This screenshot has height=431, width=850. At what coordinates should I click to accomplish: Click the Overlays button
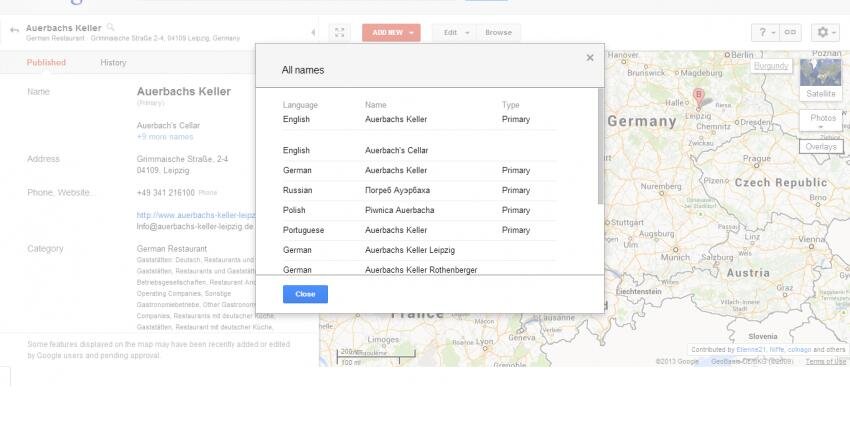(821, 147)
